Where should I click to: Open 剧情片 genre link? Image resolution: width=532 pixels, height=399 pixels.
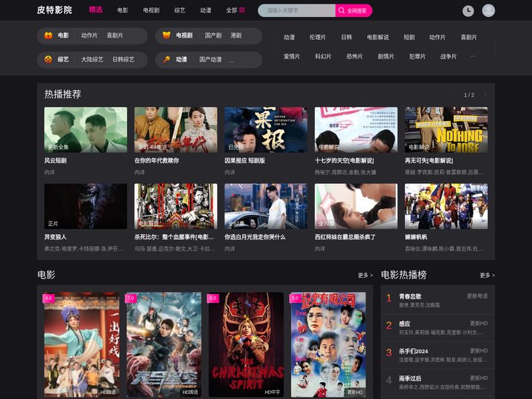click(x=386, y=56)
